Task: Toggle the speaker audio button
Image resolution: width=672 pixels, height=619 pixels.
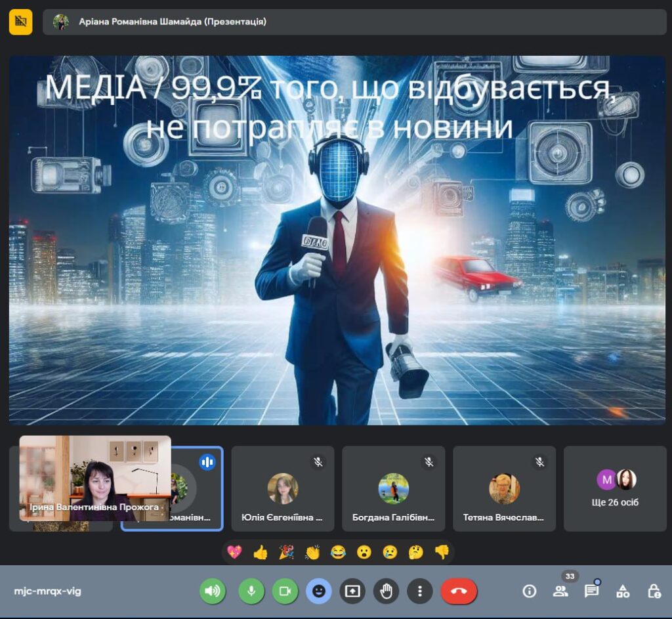Action: click(x=213, y=591)
